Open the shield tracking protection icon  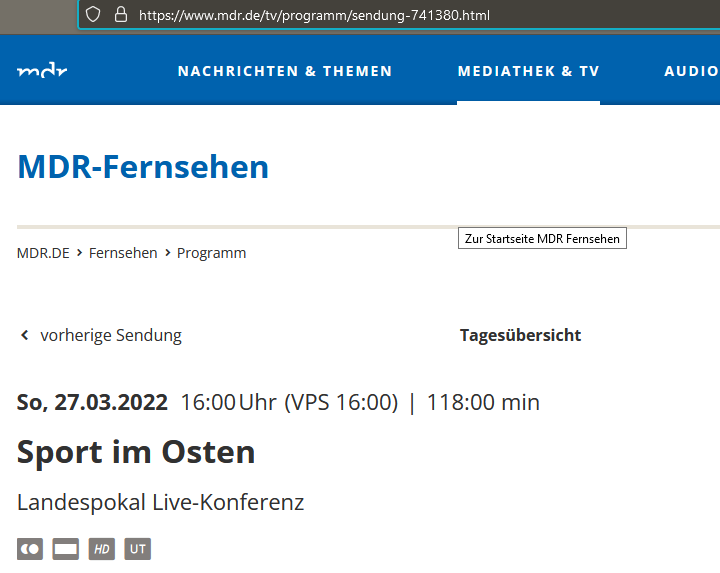click(x=93, y=15)
